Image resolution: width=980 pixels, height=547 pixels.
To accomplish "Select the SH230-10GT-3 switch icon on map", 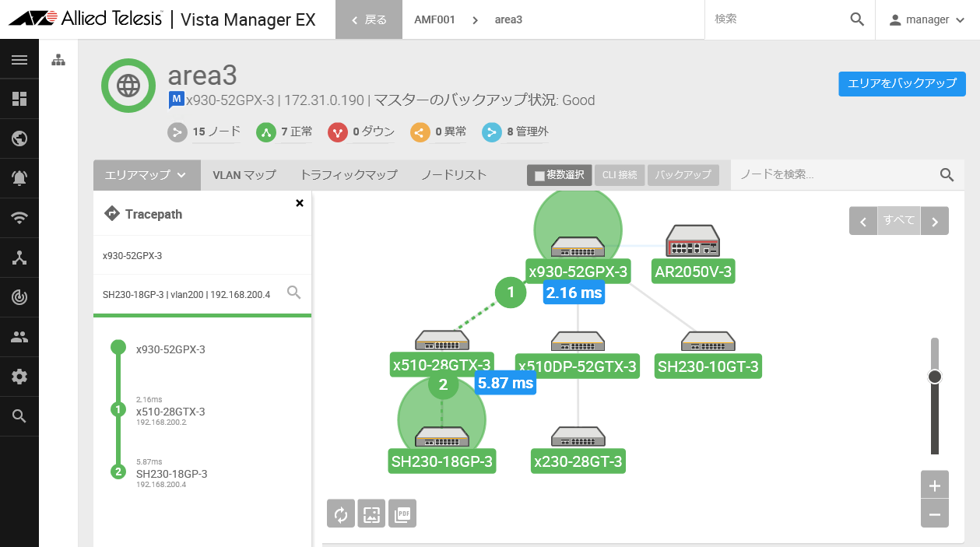I will (708, 341).
